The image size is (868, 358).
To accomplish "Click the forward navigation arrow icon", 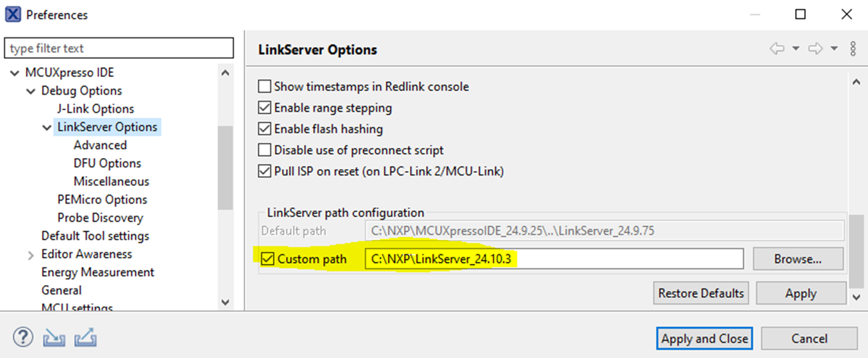I will click(816, 49).
